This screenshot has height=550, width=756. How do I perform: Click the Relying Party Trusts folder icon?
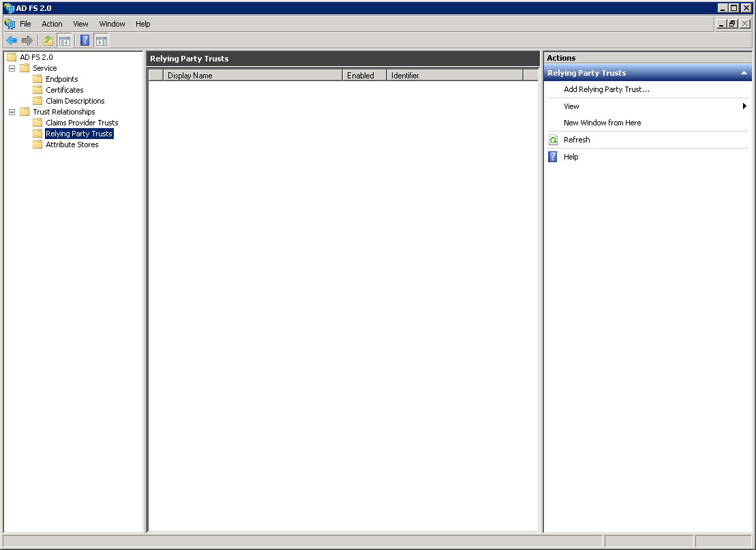(37, 134)
